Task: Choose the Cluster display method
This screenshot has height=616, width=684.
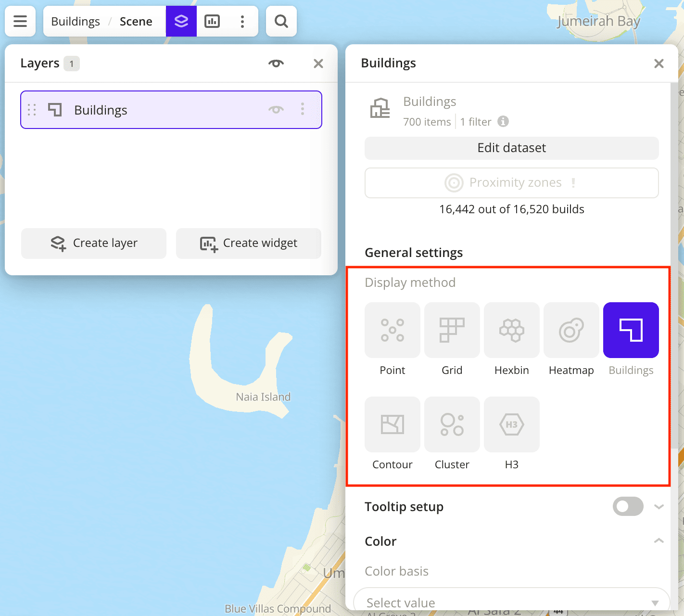Action: point(452,424)
